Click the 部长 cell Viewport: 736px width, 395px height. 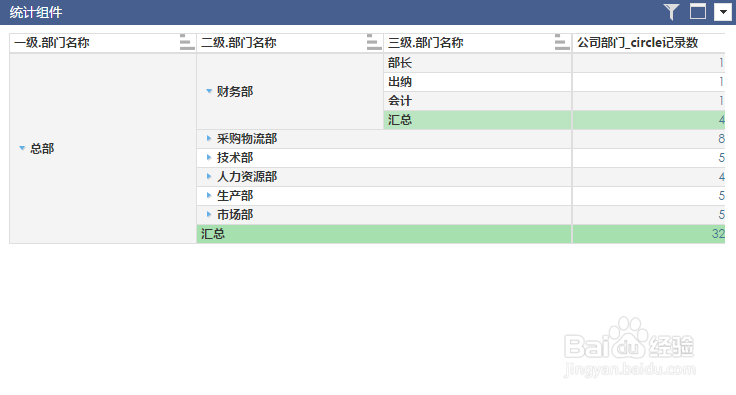[478, 63]
